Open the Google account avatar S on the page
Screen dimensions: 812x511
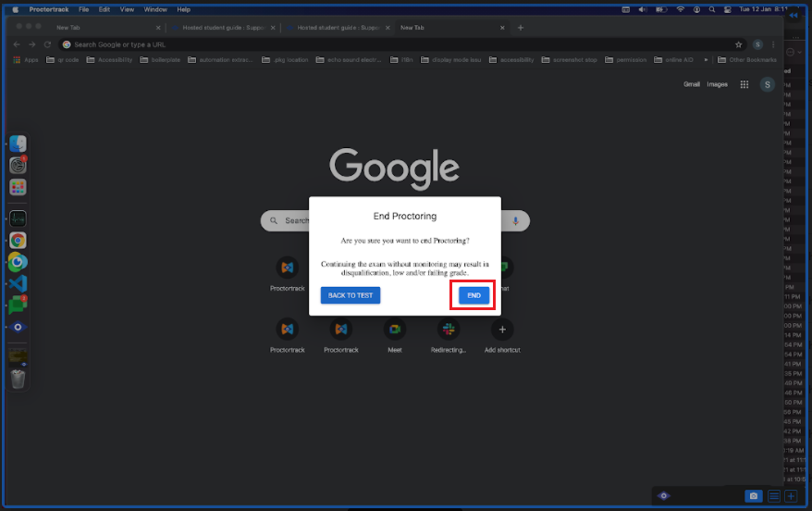[x=768, y=84]
